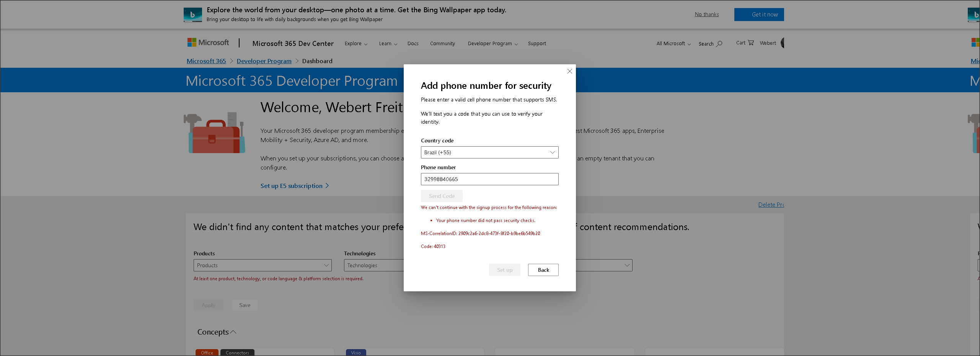Click Get it now button

[759, 15]
